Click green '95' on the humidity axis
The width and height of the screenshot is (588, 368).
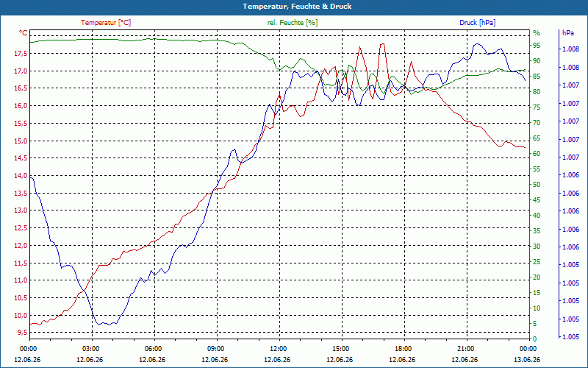pos(537,46)
